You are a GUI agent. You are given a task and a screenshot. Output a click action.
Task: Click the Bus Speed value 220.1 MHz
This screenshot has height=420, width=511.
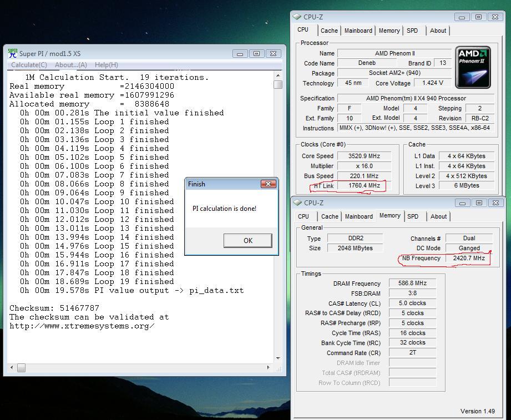click(364, 176)
